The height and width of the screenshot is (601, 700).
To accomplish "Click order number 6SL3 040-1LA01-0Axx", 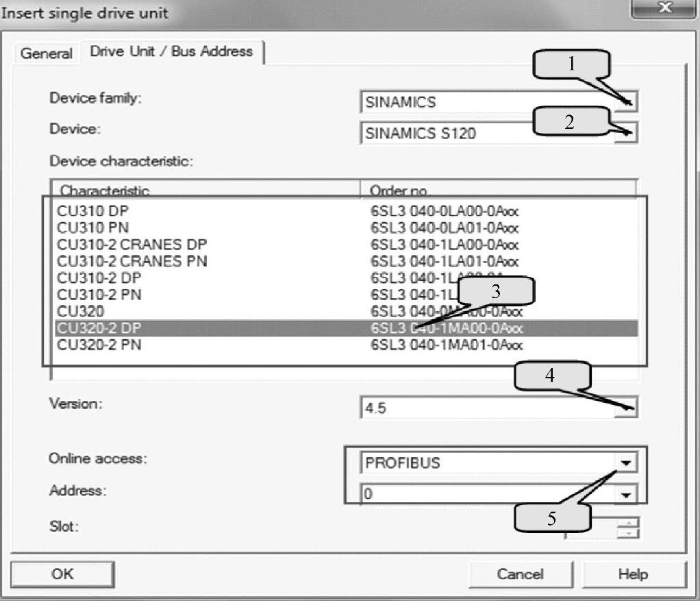I will [445, 261].
